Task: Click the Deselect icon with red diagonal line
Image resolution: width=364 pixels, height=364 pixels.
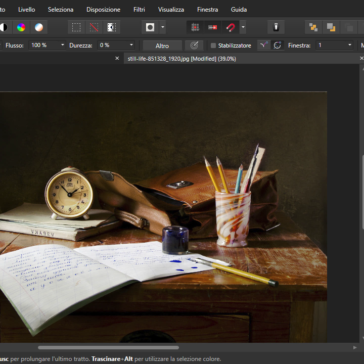Action: click(x=94, y=27)
